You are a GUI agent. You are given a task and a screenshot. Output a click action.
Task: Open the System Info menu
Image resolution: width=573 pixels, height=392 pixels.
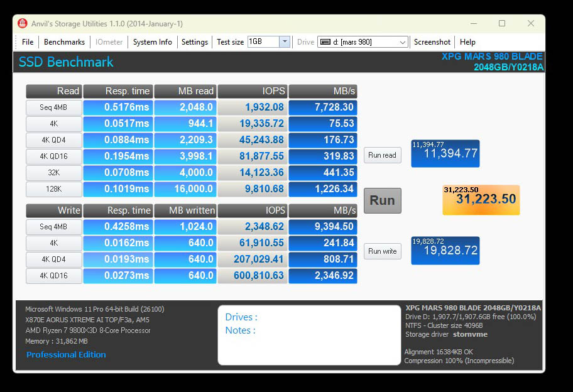[x=153, y=42]
